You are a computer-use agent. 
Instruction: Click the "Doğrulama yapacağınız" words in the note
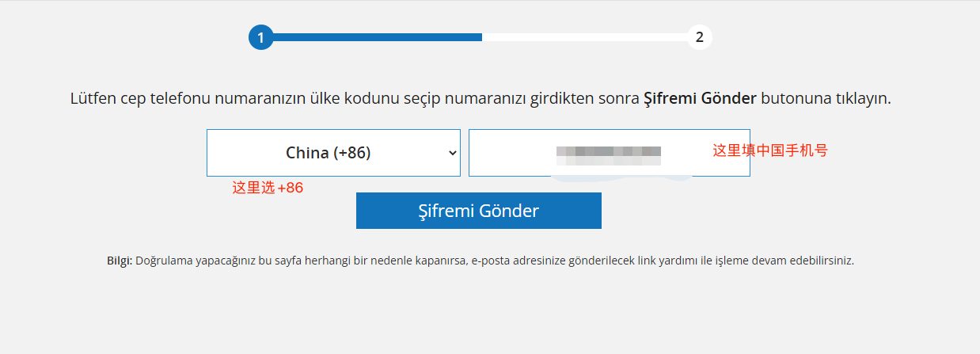[x=188, y=261]
